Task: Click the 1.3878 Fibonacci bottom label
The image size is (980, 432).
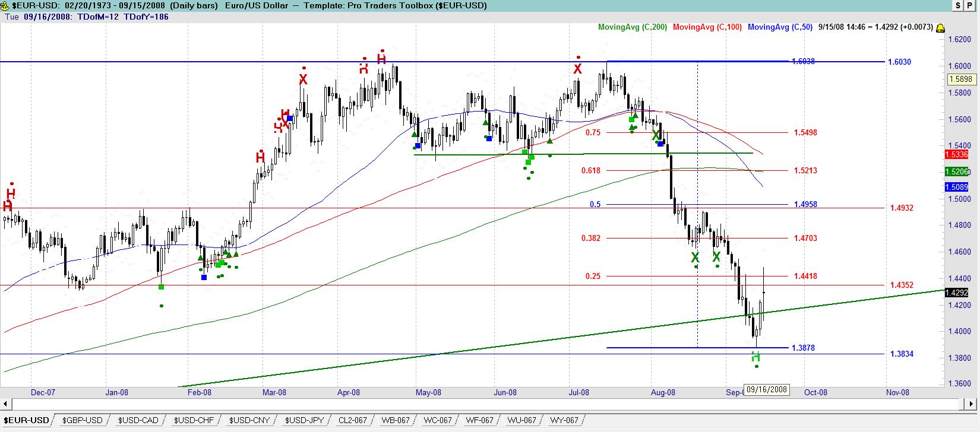Action: pos(803,348)
